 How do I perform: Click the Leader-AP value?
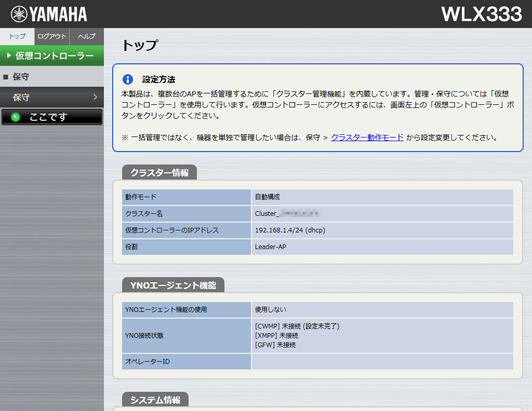click(270, 246)
